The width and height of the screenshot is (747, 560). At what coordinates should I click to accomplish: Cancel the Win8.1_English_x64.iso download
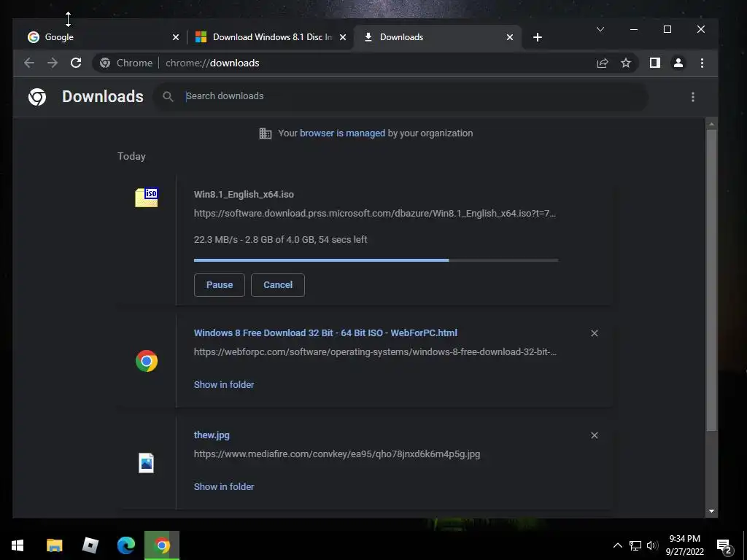click(x=278, y=285)
